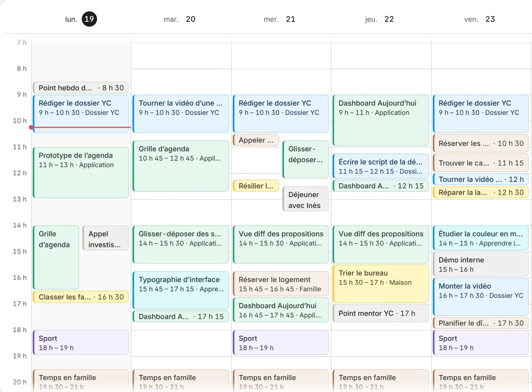Open Wednesday's 'Rédiger le dossier YC' event
The width and height of the screenshot is (532, 392).
281,114
